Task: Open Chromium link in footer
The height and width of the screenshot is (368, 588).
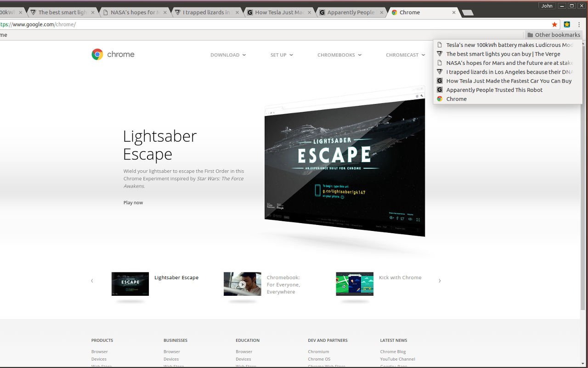Action: pyautogui.click(x=318, y=351)
